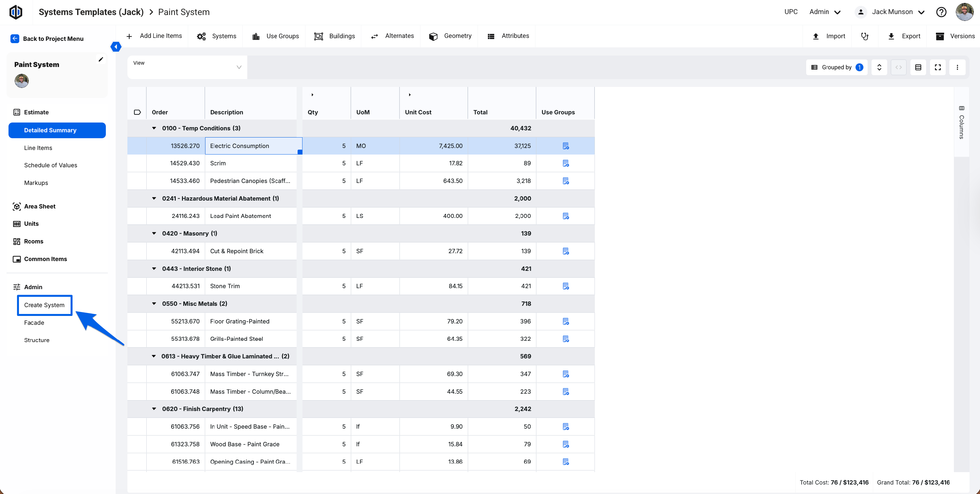Click the tag icon in header column

tap(137, 112)
